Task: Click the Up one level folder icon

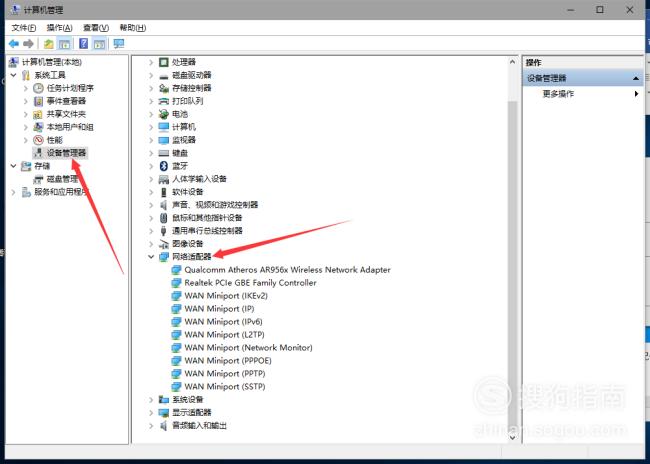Action: coord(49,44)
